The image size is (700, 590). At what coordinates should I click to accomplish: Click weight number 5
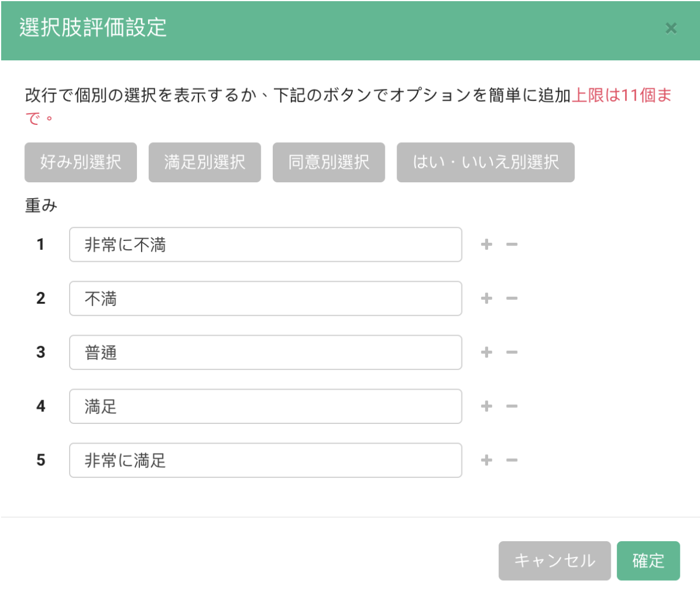(x=41, y=461)
